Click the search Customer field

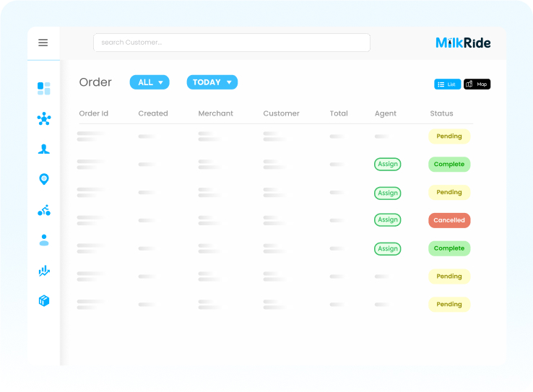(232, 43)
